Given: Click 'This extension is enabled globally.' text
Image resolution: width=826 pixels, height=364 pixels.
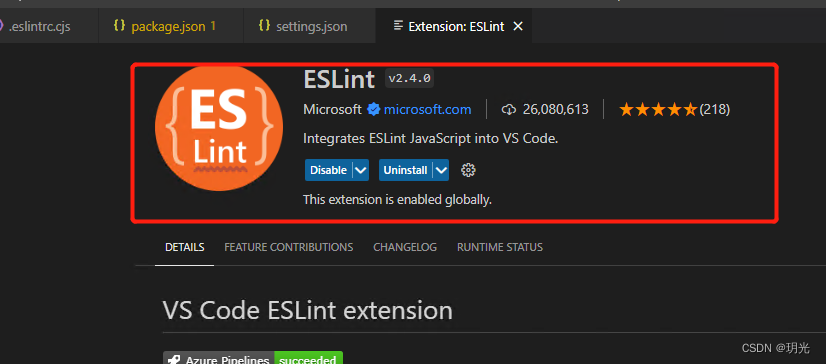Looking at the screenshot, I should pos(397,200).
